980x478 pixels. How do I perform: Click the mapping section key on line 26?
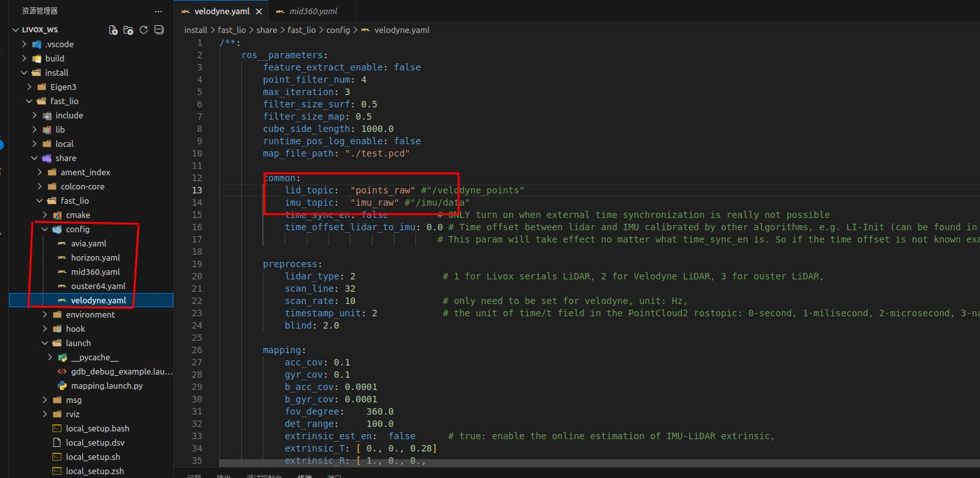282,350
